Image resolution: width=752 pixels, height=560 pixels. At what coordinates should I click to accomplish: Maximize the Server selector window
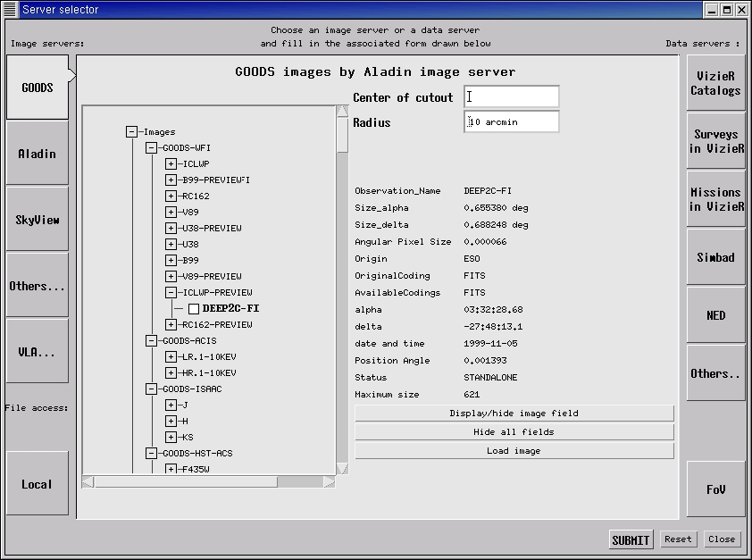pos(727,9)
